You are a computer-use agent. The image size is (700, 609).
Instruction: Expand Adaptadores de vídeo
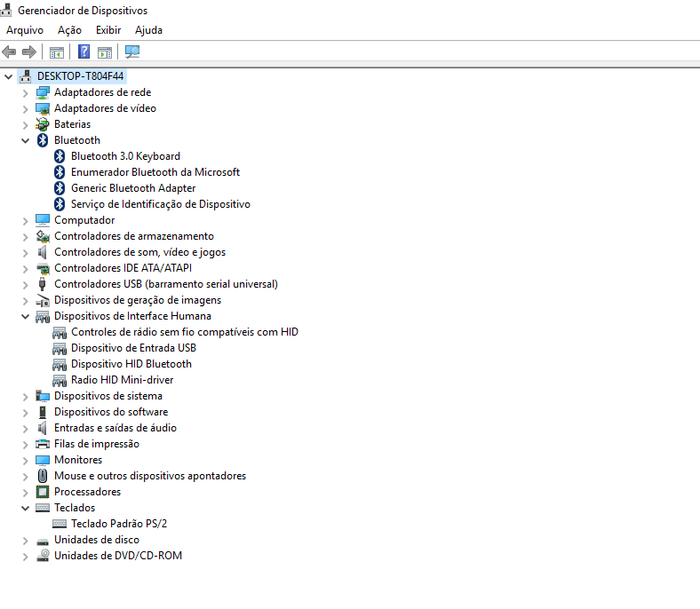[26, 109]
